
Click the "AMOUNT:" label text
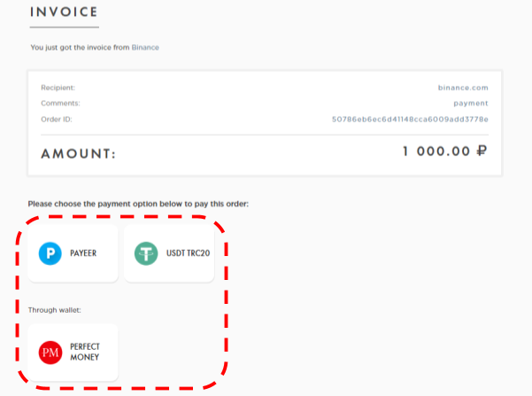click(78, 154)
